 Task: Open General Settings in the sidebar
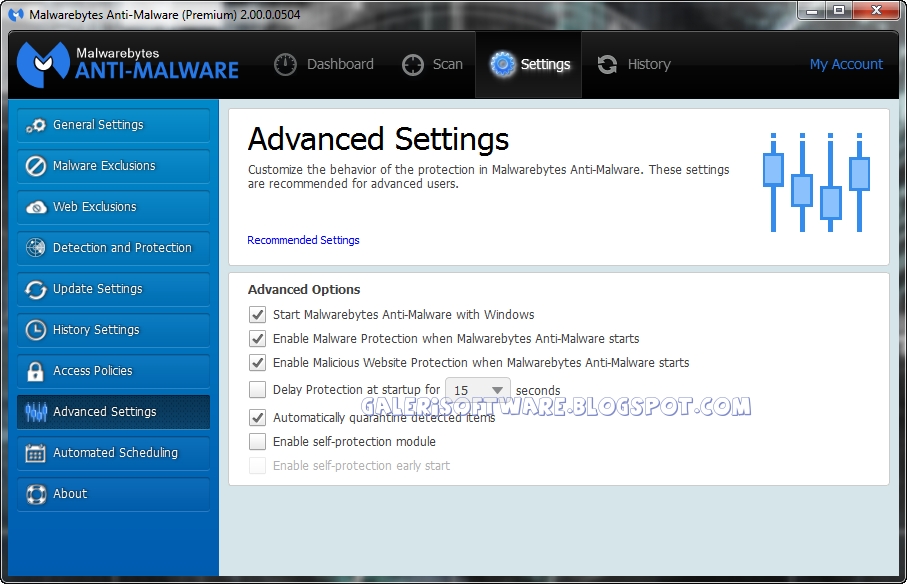(x=113, y=125)
